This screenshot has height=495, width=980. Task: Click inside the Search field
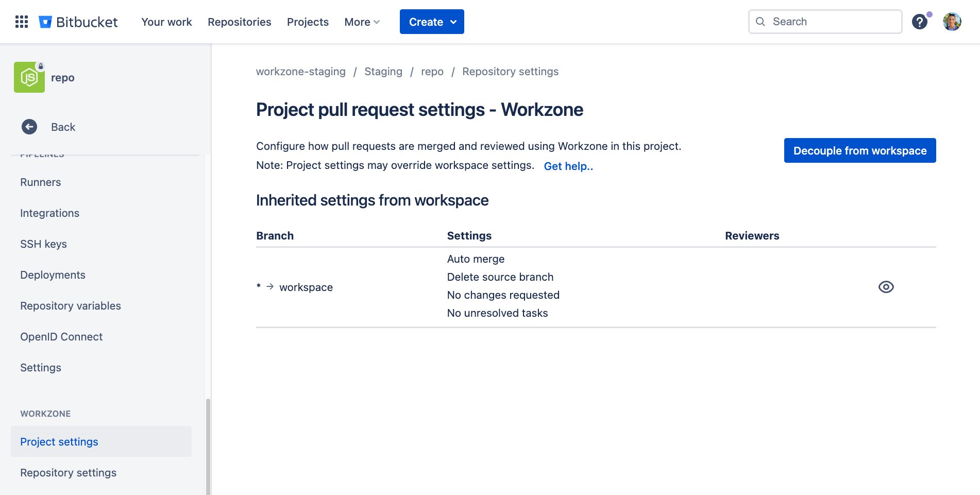(x=824, y=22)
